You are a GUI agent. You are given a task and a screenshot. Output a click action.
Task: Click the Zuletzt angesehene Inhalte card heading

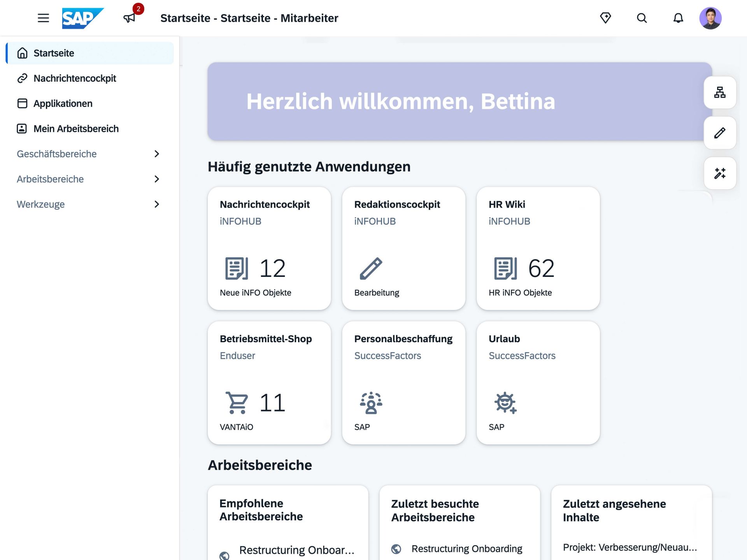tap(614, 511)
